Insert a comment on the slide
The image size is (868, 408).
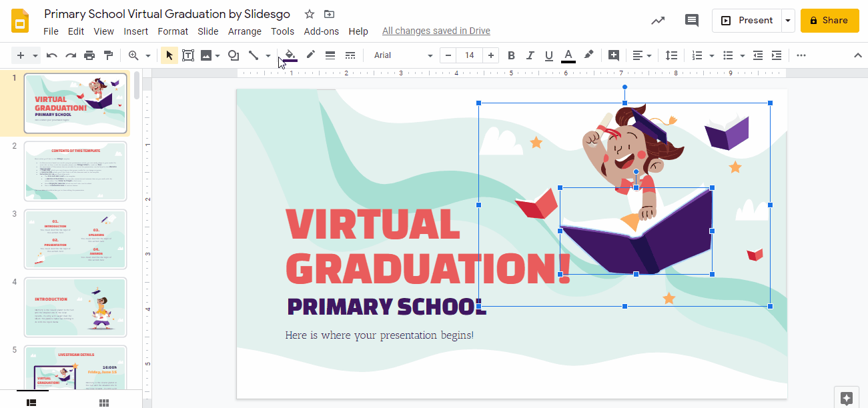click(x=613, y=55)
